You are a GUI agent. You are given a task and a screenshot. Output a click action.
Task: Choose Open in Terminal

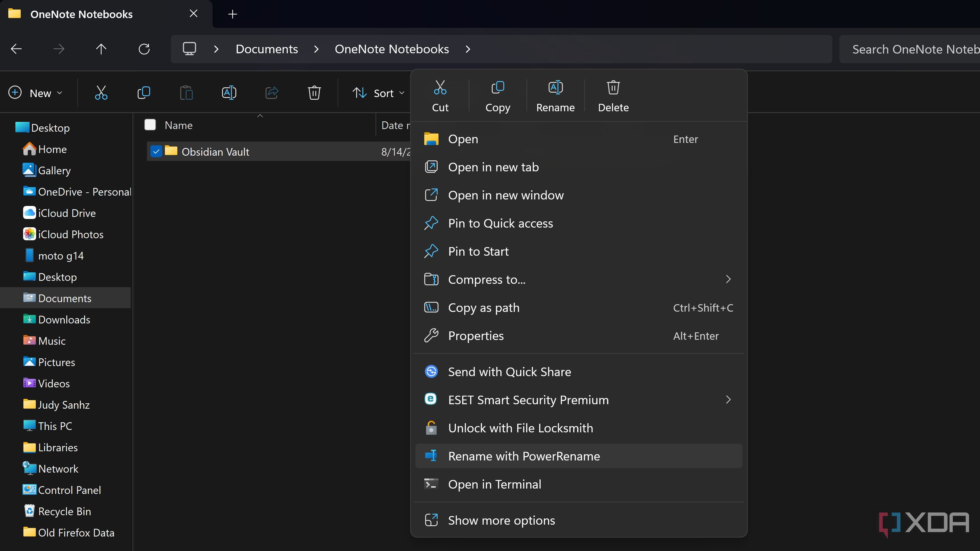[x=579, y=484]
